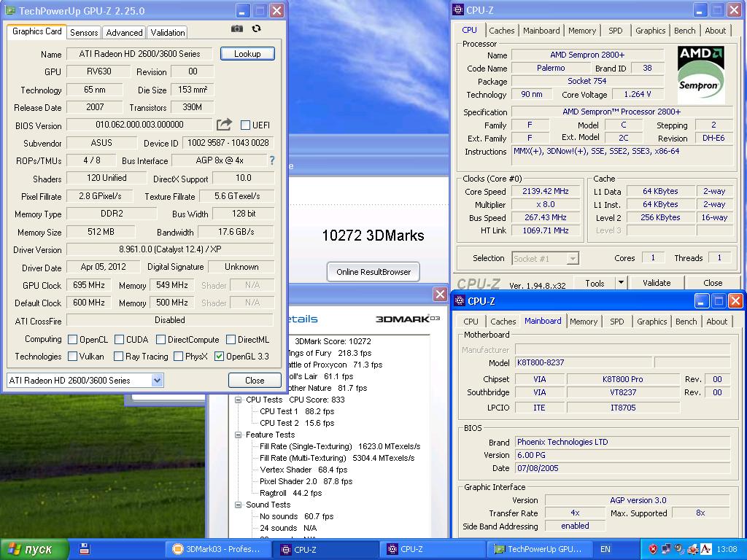Open the GPU selection dropdown in GPU-Z
Screen dimensions: 747x560
(157, 380)
